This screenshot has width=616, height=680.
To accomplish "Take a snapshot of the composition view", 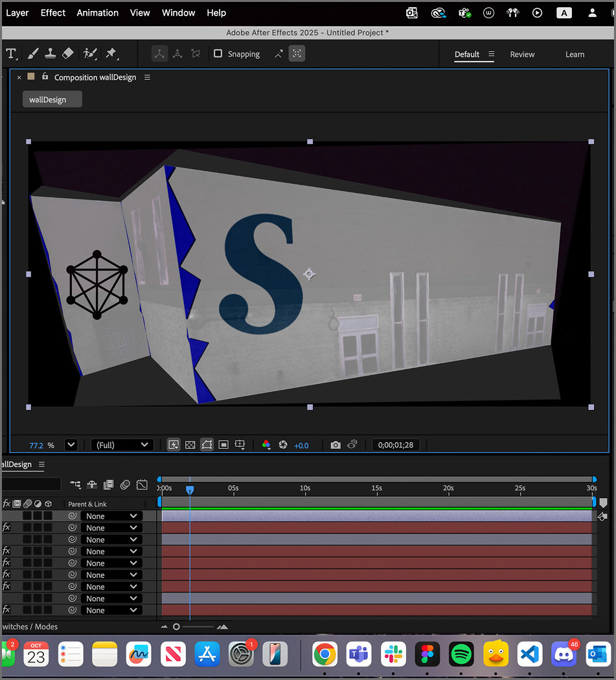I will tap(336, 445).
